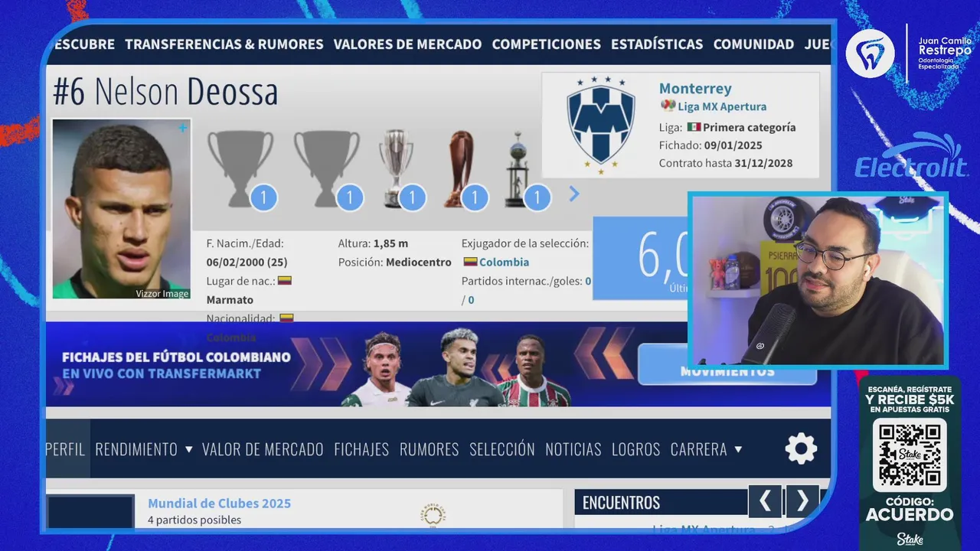This screenshot has width=980, height=551.
Task: Open Competiciones menu
Action: 547,44
